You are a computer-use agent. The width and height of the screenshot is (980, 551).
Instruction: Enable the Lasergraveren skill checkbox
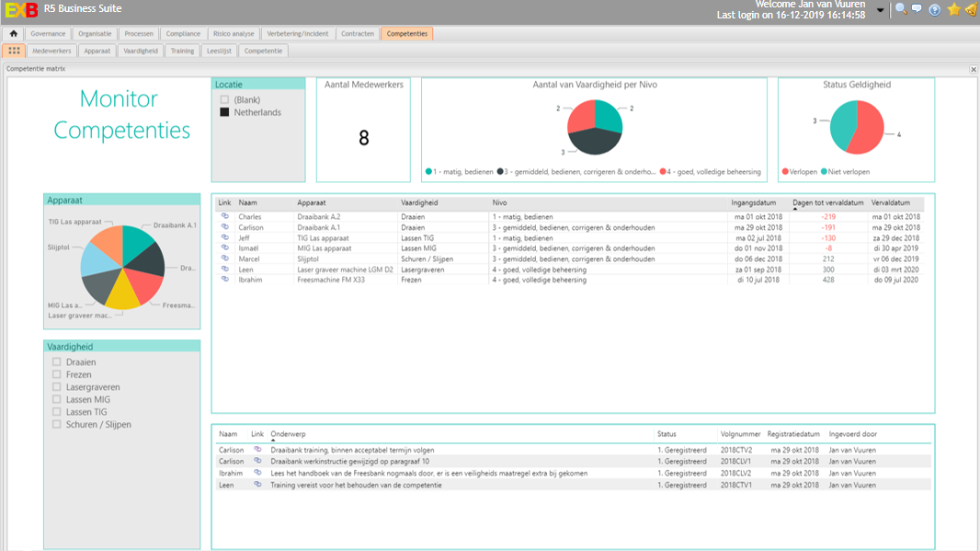57,387
